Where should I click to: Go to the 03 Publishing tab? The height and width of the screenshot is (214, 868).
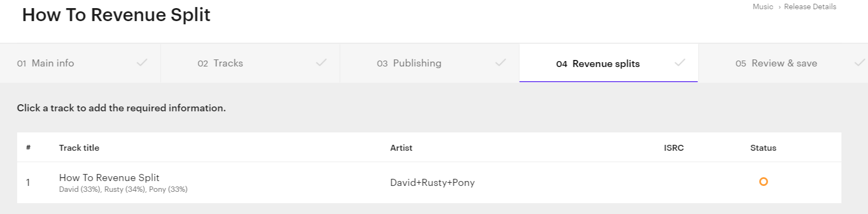(429, 63)
